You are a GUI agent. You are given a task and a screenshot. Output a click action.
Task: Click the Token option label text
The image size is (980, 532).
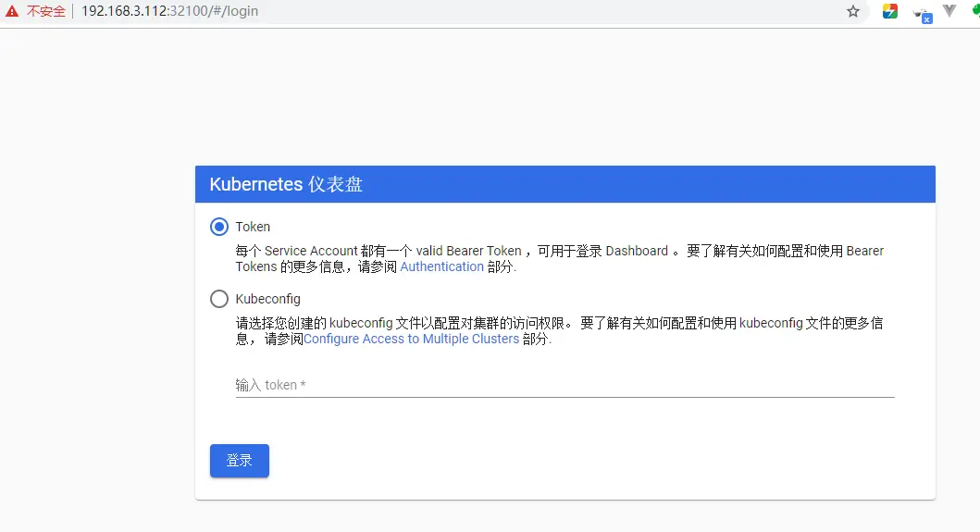(x=253, y=227)
